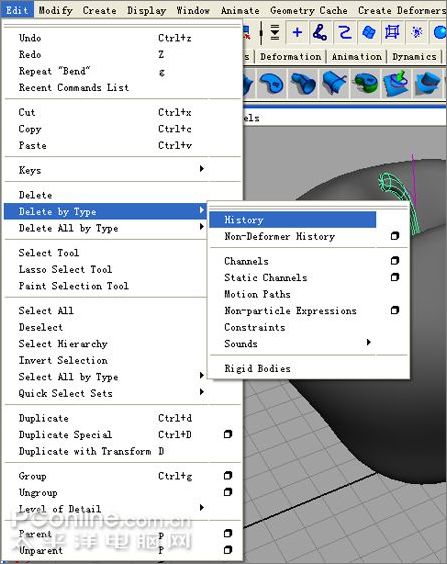This screenshot has height=564, width=447.
Task: Click the blue sphere render icon
Action: point(439,32)
